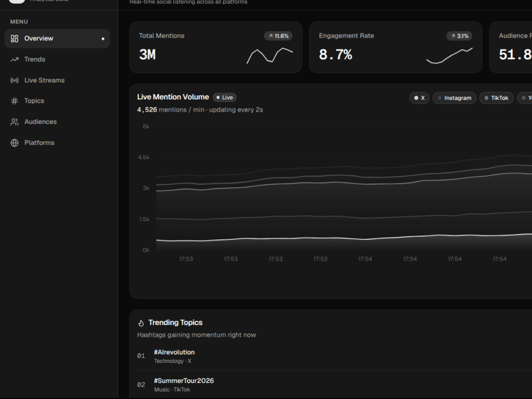532x399 pixels.
Task: Open Platforms from the sidebar
Action: coord(57,143)
